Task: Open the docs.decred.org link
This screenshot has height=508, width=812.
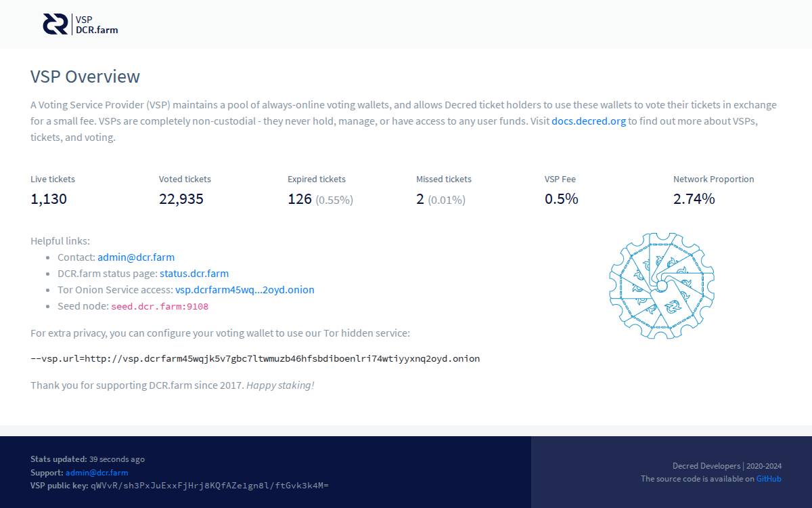Action: (x=589, y=121)
